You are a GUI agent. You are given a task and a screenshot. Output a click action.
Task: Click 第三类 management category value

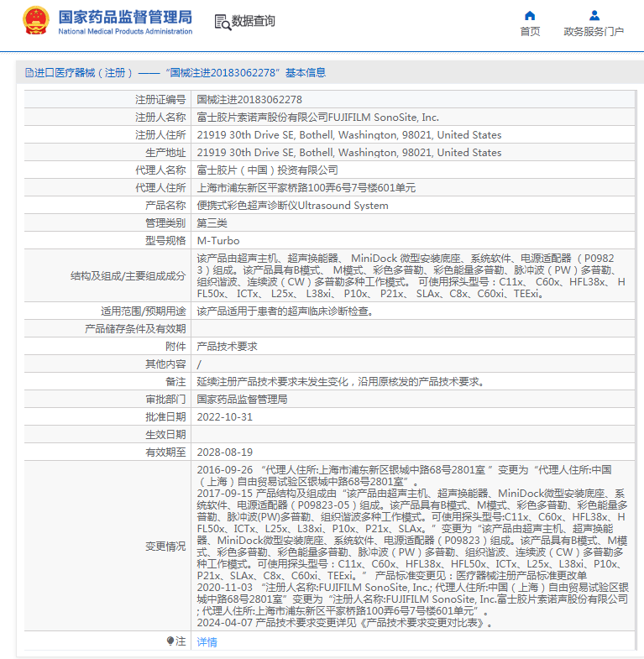tap(212, 223)
